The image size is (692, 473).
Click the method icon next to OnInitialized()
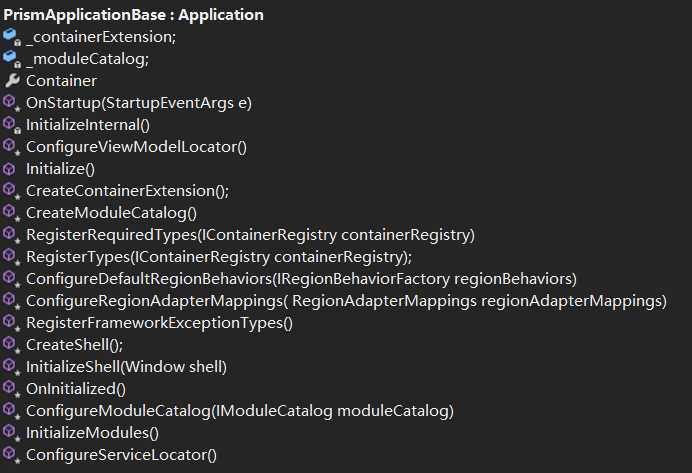[x=11, y=389]
